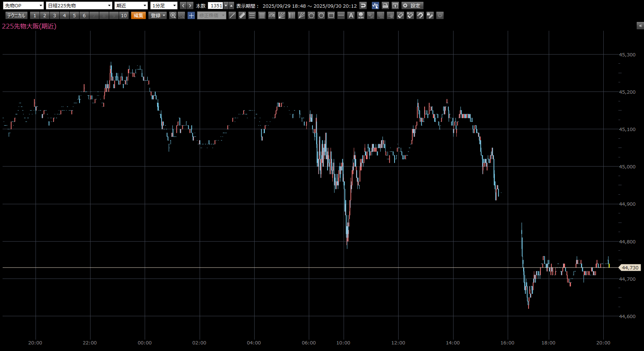Screen dimensions: 644x351
Task: Zoom in on the chart
Action: coord(173,15)
